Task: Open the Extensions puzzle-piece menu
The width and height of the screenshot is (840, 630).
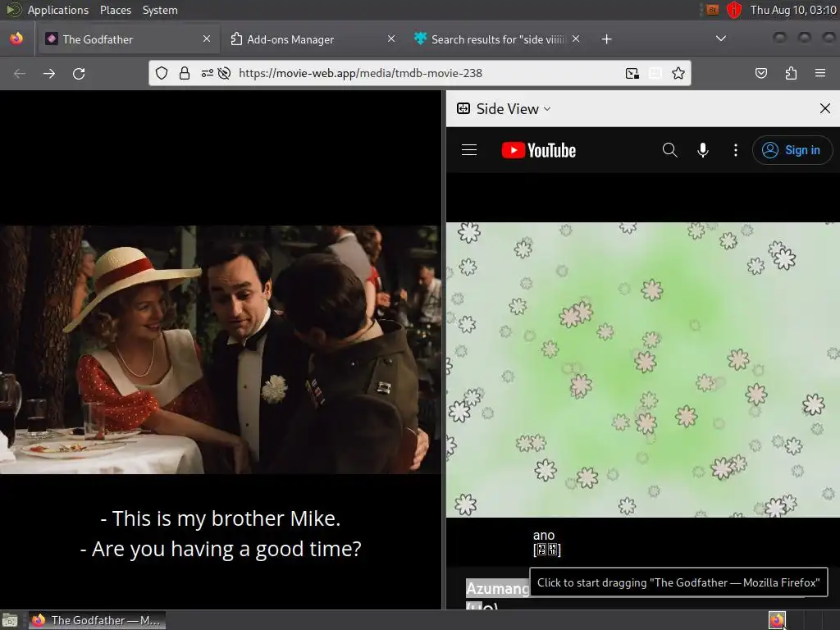Action: 791,73
